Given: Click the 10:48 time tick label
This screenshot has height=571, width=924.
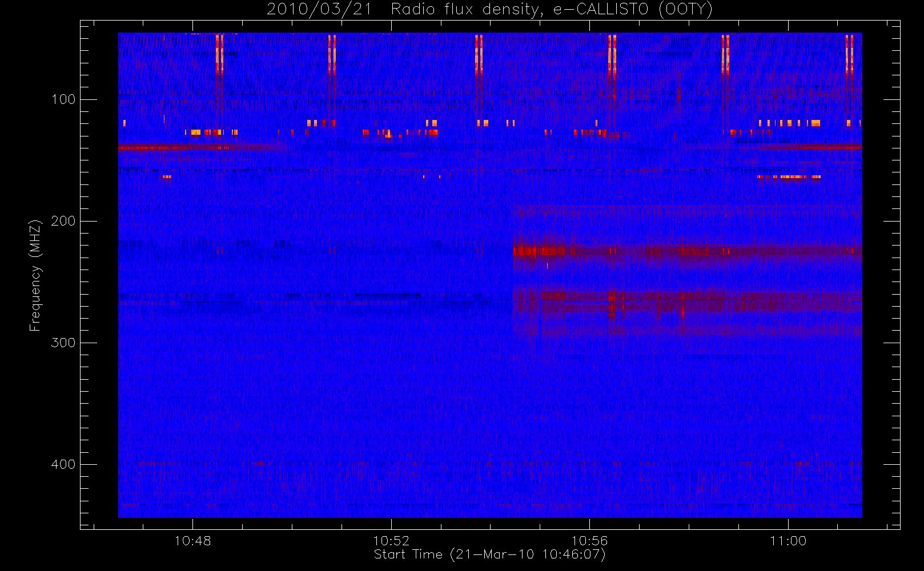Looking at the screenshot, I should [x=192, y=541].
